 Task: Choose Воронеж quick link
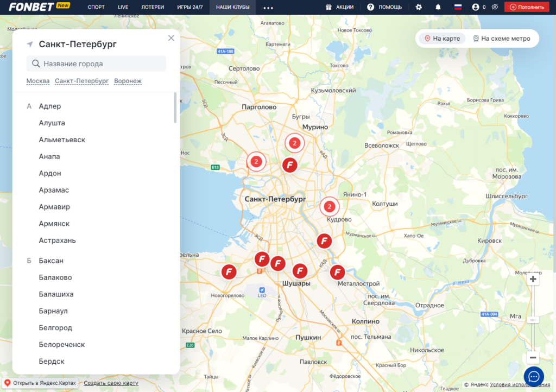(x=128, y=81)
